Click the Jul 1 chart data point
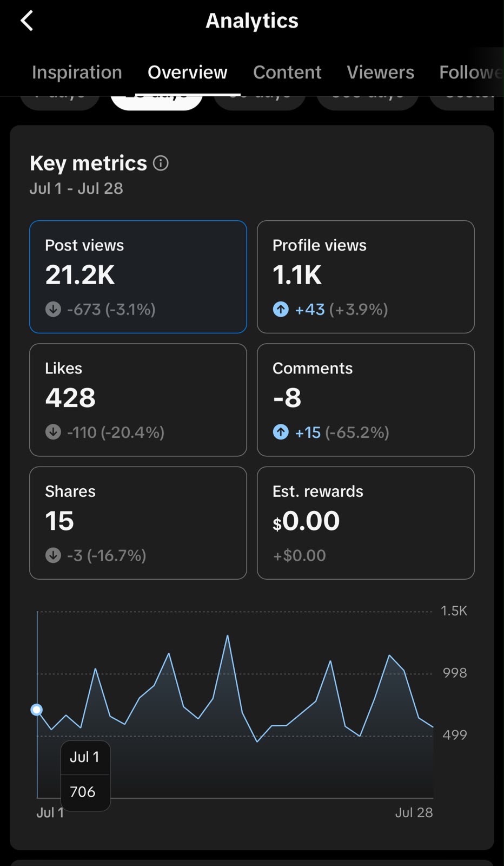This screenshot has width=504, height=866. (x=37, y=710)
